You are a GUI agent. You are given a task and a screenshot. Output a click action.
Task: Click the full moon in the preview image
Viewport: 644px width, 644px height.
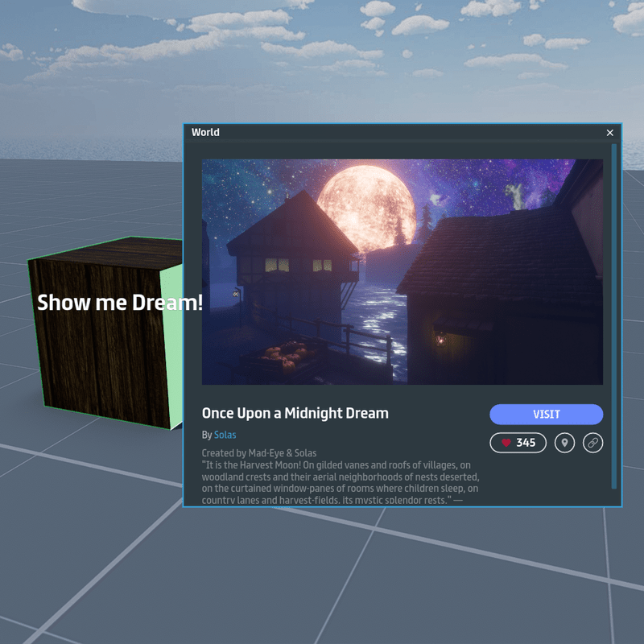[365, 202]
